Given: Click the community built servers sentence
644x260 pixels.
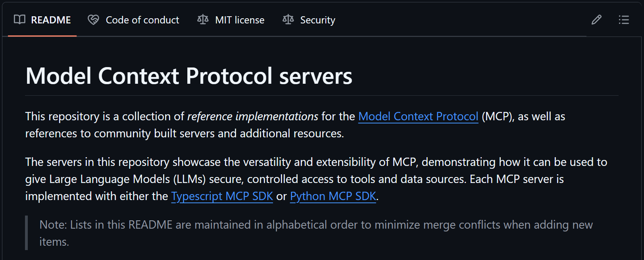Looking at the screenshot, I should point(185,133).
